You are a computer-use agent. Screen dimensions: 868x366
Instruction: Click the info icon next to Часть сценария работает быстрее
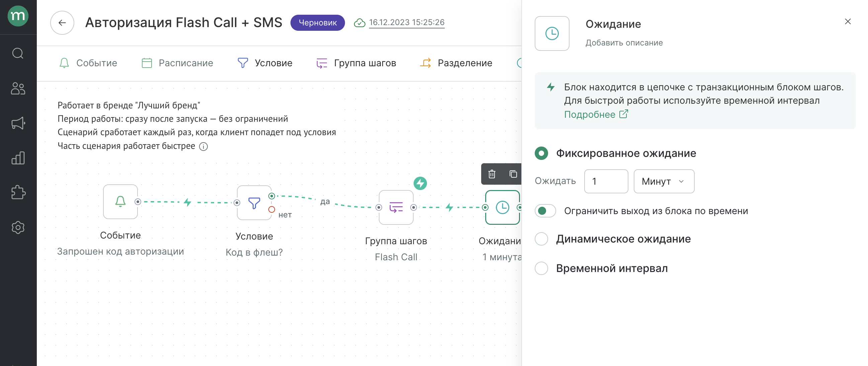(x=203, y=146)
